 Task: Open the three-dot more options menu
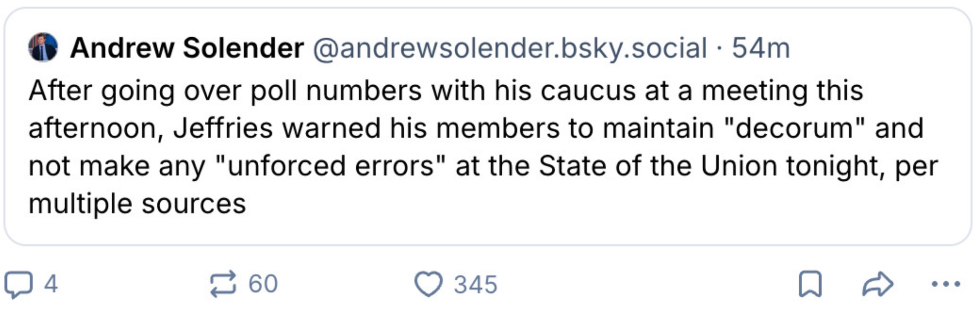point(946,284)
